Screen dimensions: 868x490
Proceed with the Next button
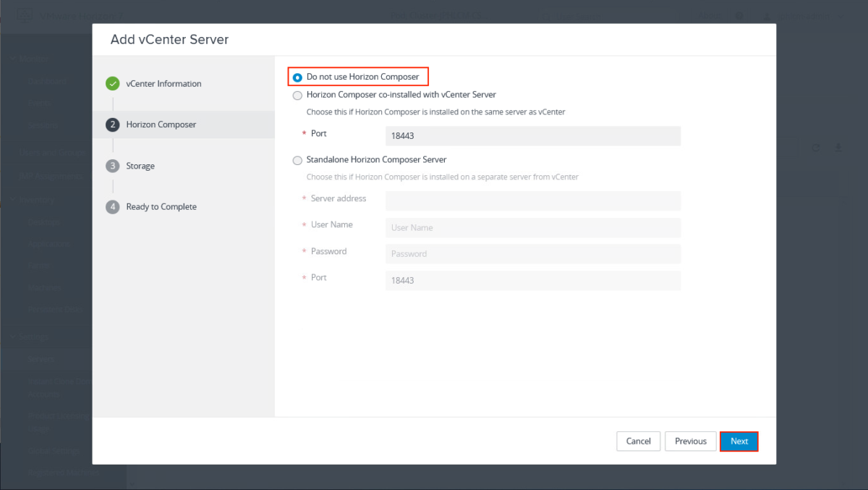pos(739,441)
